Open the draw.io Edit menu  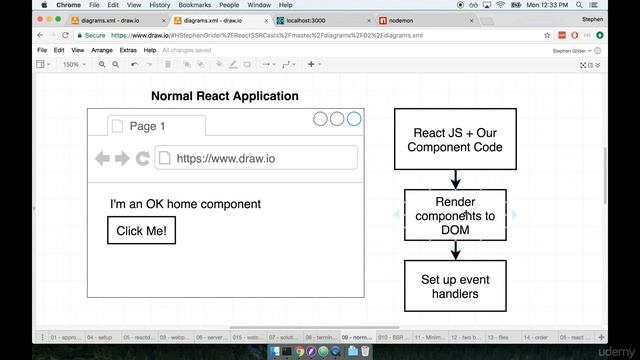tap(59, 50)
